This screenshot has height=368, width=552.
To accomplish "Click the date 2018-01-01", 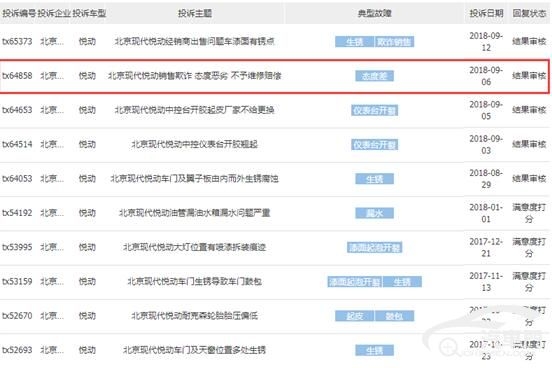I will (486, 213).
